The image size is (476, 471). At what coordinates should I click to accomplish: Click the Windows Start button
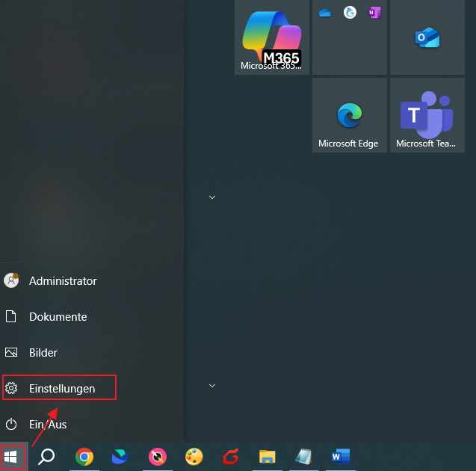click(12, 457)
